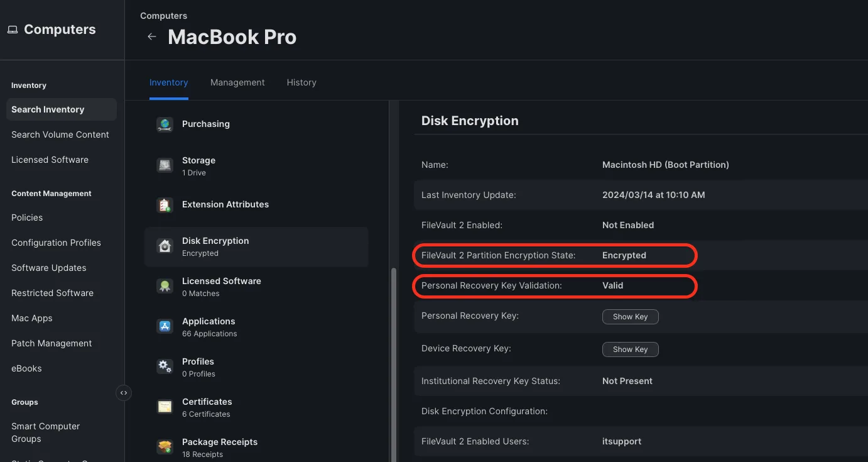Click the Disk Encryption lock icon
868x462 pixels.
165,246
